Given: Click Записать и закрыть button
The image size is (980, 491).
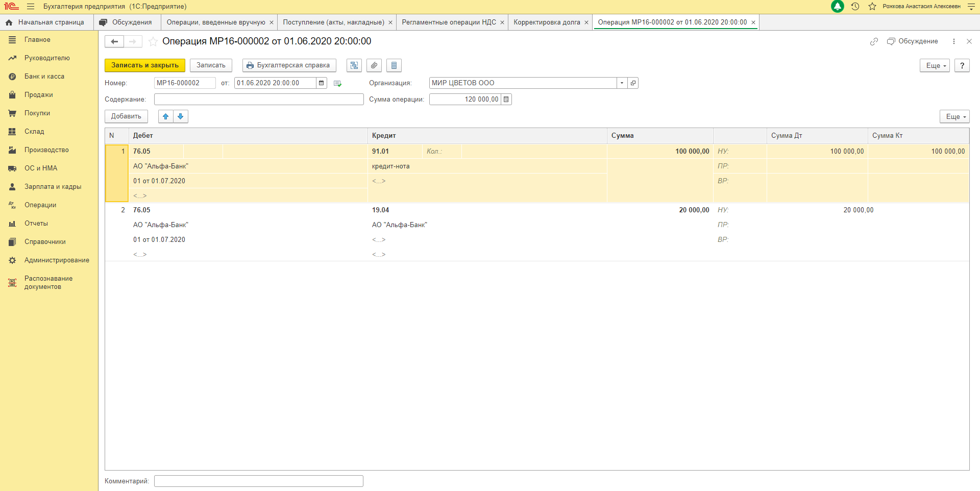Looking at the screenshot, I should click(145, 65).
